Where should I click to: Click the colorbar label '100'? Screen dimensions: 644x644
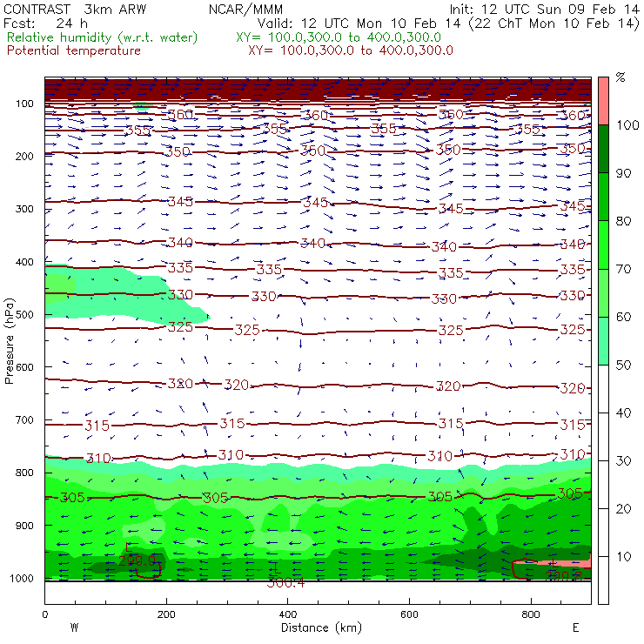627,125
